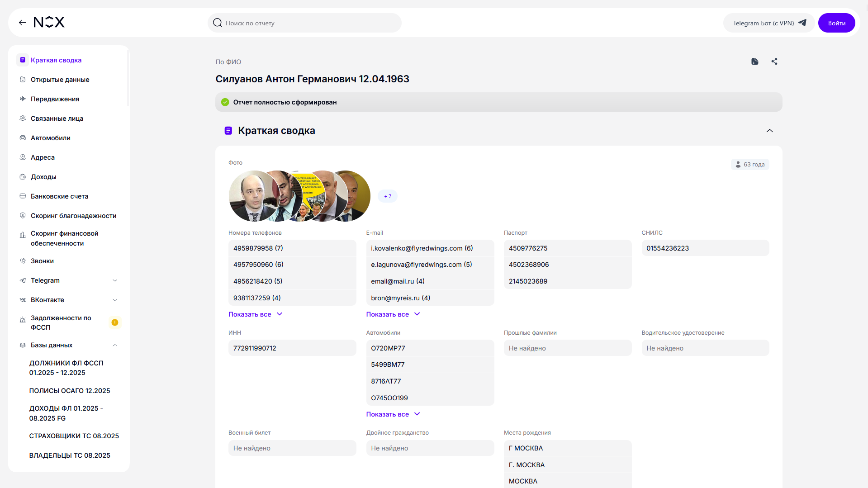
Task: Click the Звонки phone icon
Action: 23,261
